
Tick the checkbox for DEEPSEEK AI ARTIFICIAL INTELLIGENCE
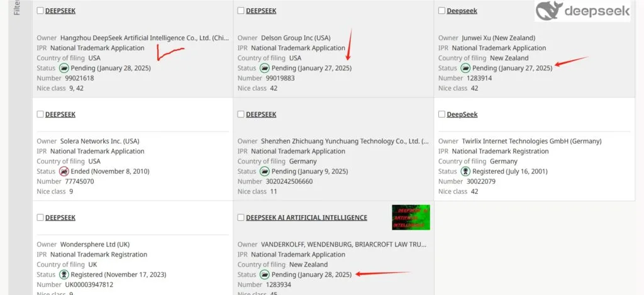point(241,218)
